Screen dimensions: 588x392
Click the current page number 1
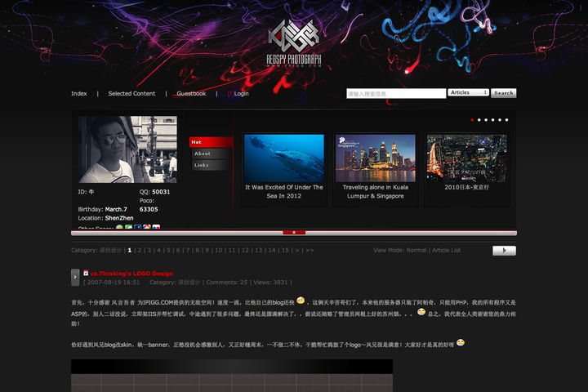click(x=130, y=250)
